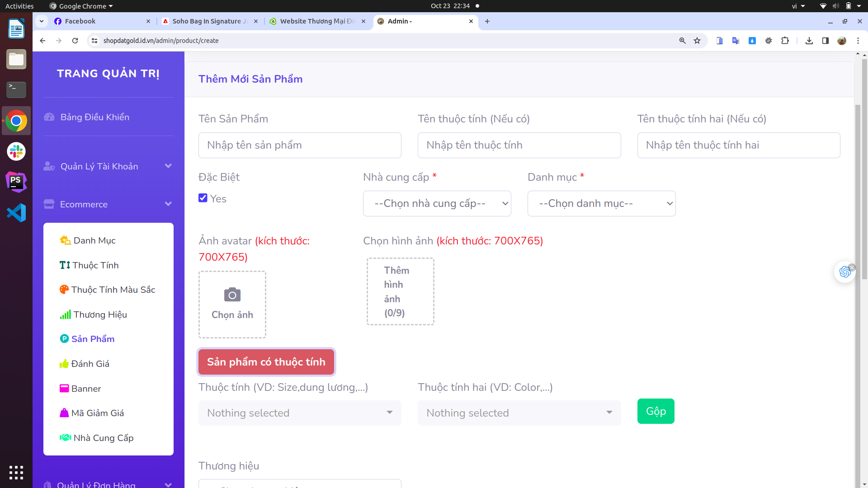The image size is (868, 488).
Task: Click the Gộp button to merge attributes
Action: (x=655, y=411)
